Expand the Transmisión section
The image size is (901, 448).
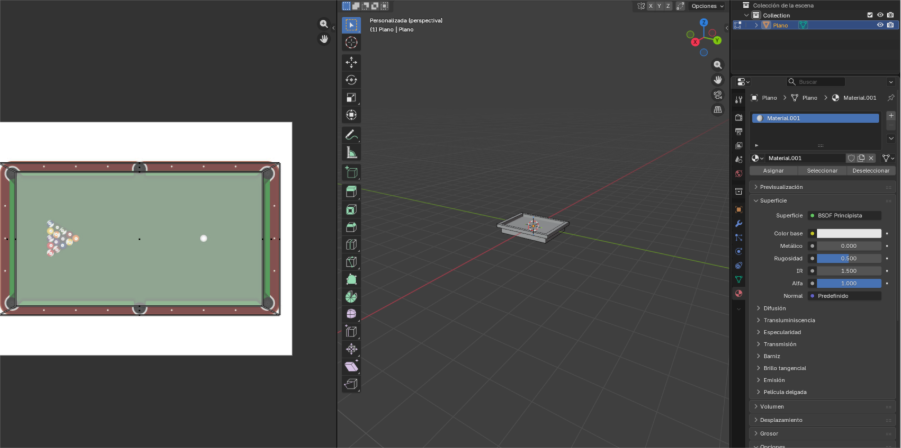click(x=780, y=344)
